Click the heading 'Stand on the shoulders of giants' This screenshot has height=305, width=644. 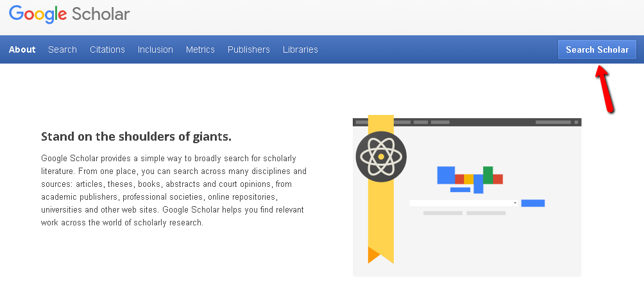(x=136, y=137)
